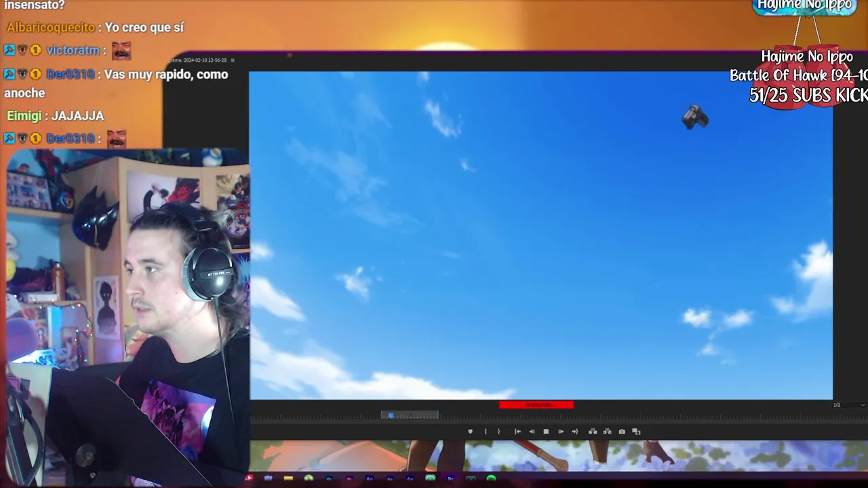868x488 pixels.
Task: Jump to the In point
Action: click(x=517, y=432)
